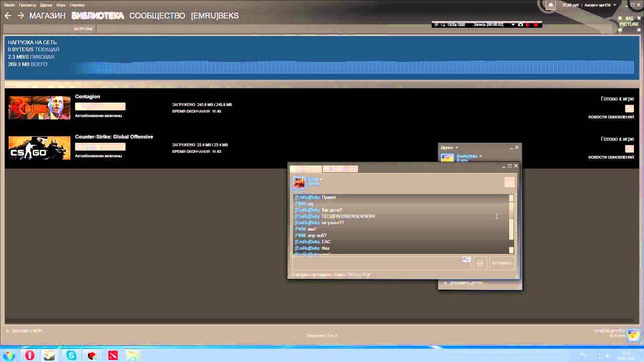Open the Друзья menu in menu bar

pyautogui.click(x=46, y=5)
